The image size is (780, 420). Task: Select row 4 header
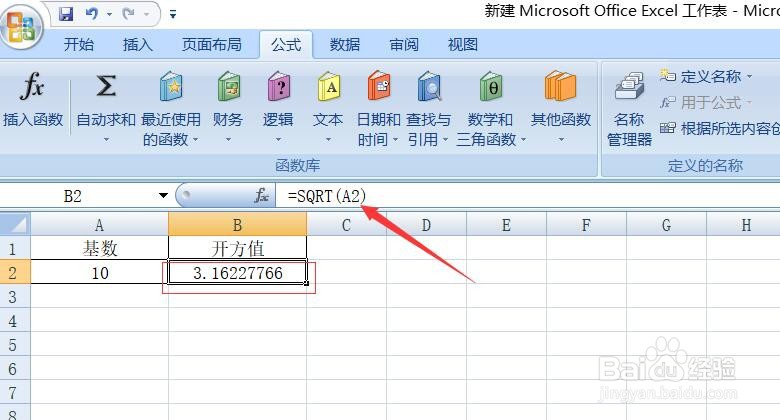point(15,320)
